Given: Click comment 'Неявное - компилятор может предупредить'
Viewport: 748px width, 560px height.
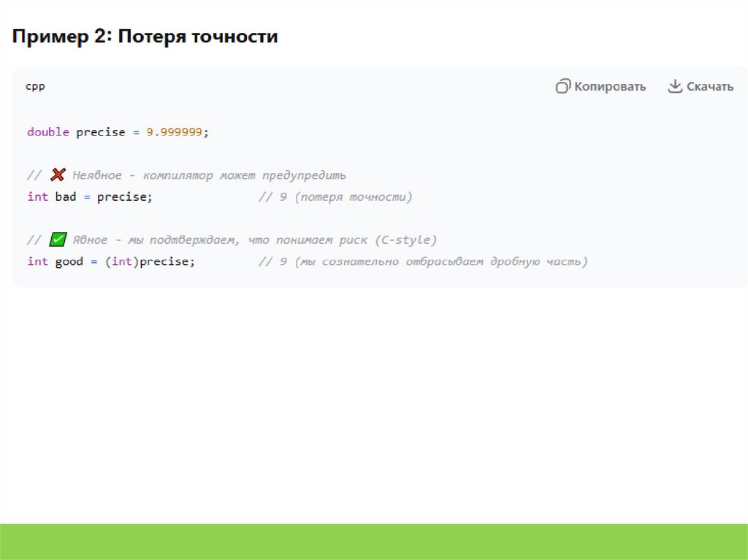Looking at the screenshot, I should click(209, 175).
